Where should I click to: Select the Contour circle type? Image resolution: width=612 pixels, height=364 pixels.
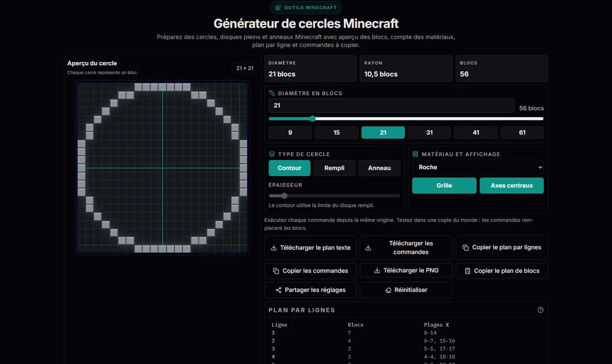tap(290, 168)
